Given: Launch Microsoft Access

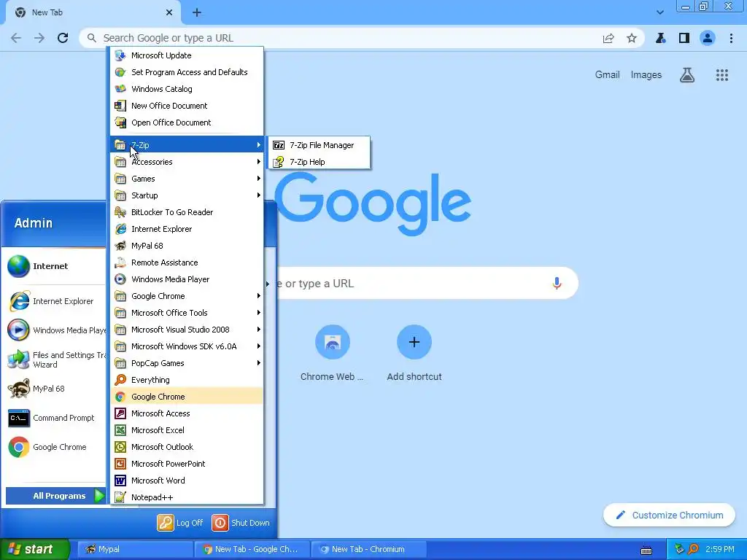Looking at the screenshot, I should (x=187, y=413).
